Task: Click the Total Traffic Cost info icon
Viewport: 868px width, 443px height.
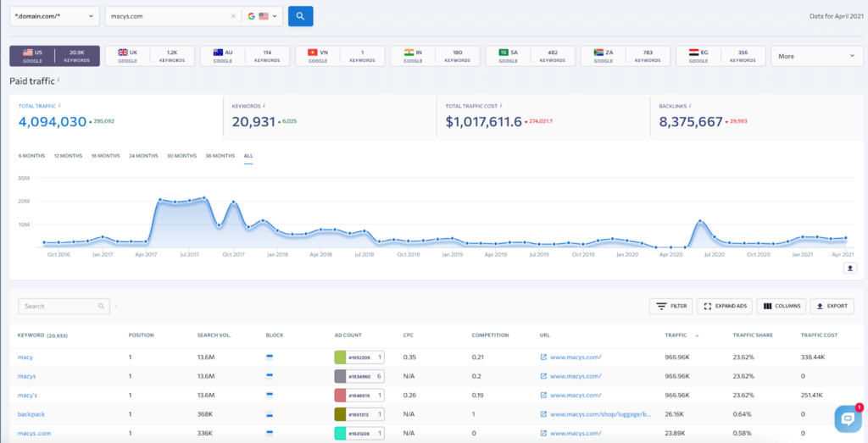Action: pos(500,104)
